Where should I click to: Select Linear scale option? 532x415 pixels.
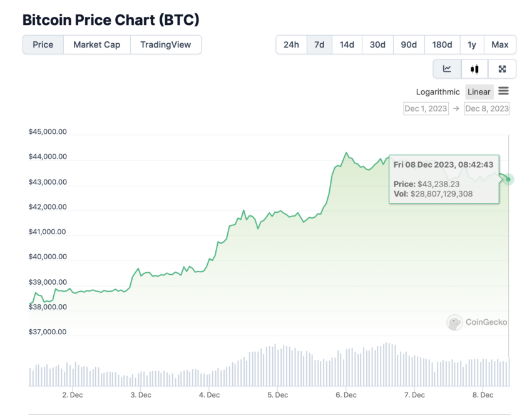(479, 92)
